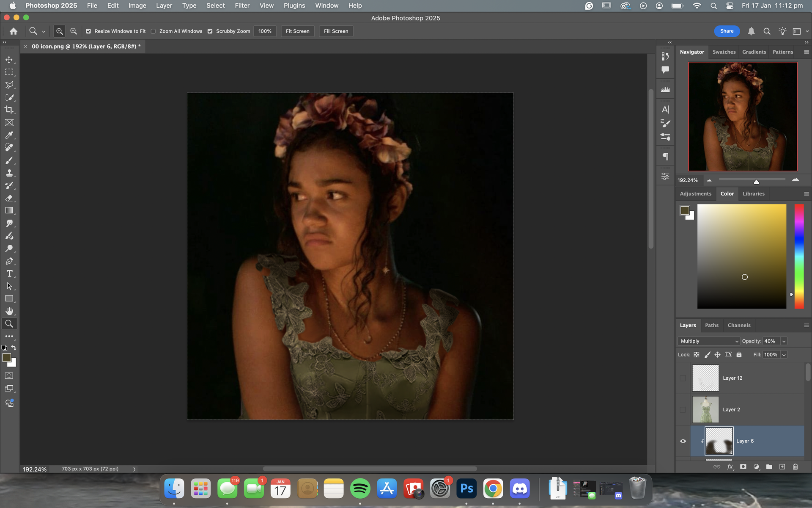Viewport: 812px width, 508px height.
Task: Open the Fill percentage dropdown arrow
Action: click(x=784, y=355)
